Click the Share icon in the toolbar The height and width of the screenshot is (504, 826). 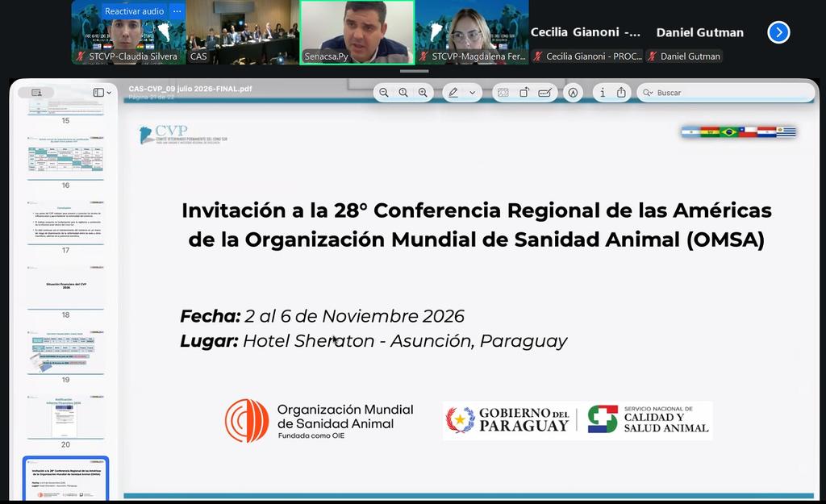tap(622, 93)
